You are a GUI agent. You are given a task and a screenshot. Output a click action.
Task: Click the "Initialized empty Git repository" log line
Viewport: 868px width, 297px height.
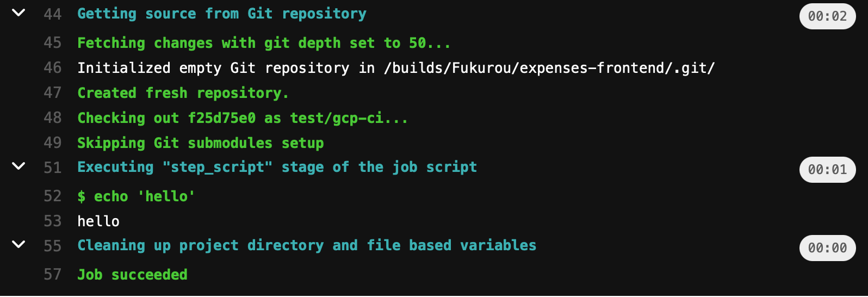[x=395, y=68]
